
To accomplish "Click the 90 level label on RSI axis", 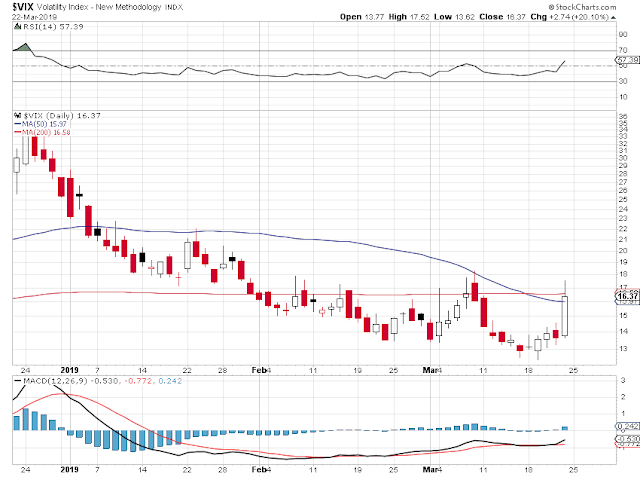I will pyautogui.click(x=622, y=35).
